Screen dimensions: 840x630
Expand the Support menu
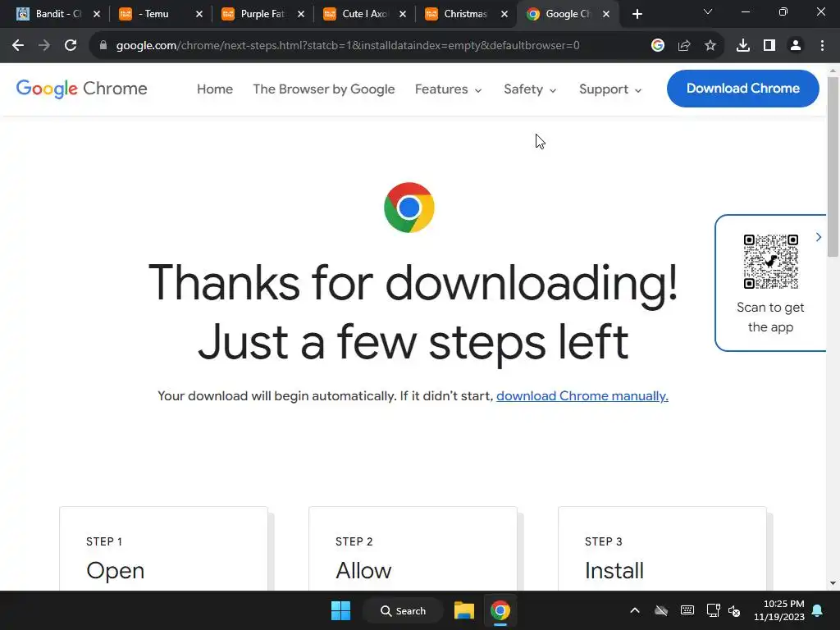[610, 89]
